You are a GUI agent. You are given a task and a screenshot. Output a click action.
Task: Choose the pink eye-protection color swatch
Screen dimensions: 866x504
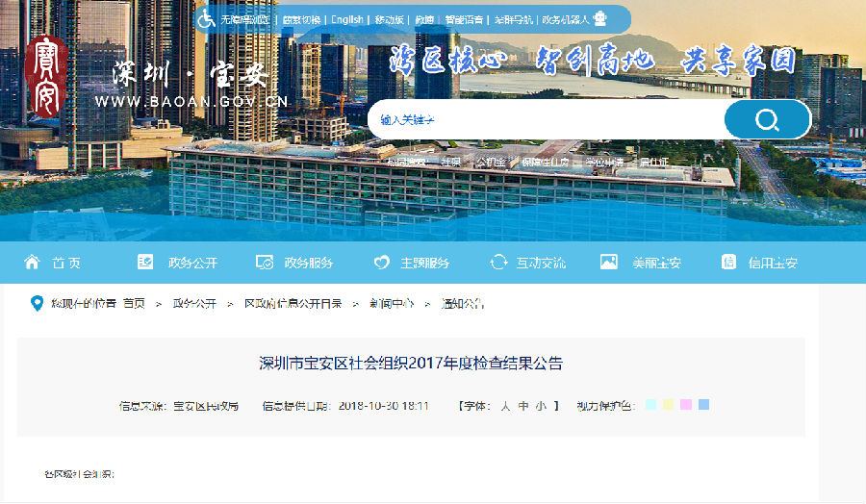point(685,405)
